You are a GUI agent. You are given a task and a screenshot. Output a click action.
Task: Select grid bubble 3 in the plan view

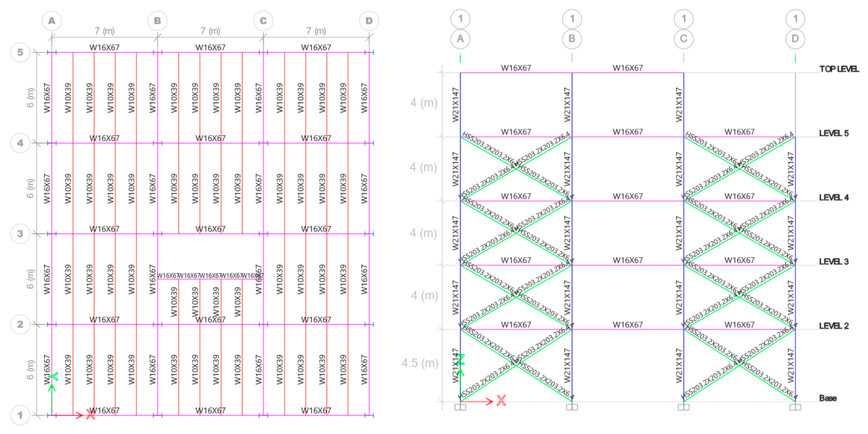[20, 233]
